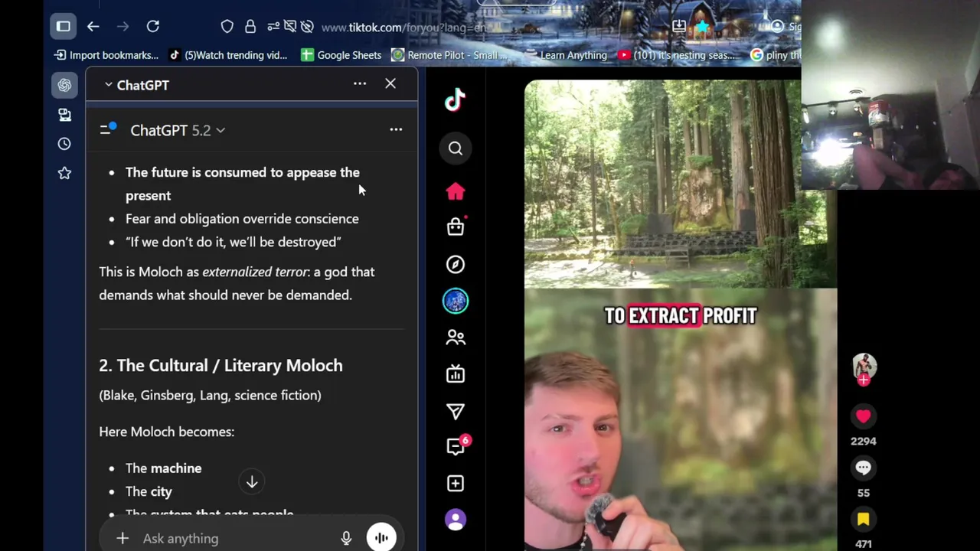The image size is (980, 551).
Task: Open the site security padlock icon
Action: click(250, 27)
